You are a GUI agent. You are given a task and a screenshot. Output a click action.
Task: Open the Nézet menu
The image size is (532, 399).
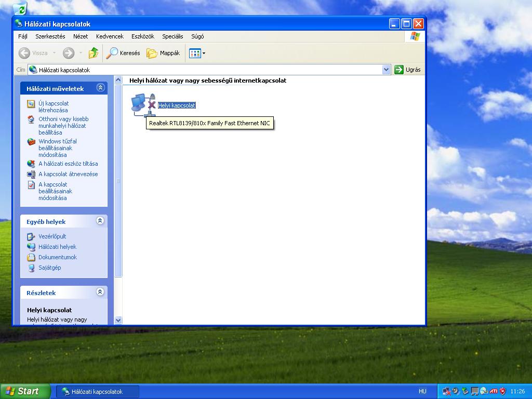pyautogui.click(x=81, y=36)
